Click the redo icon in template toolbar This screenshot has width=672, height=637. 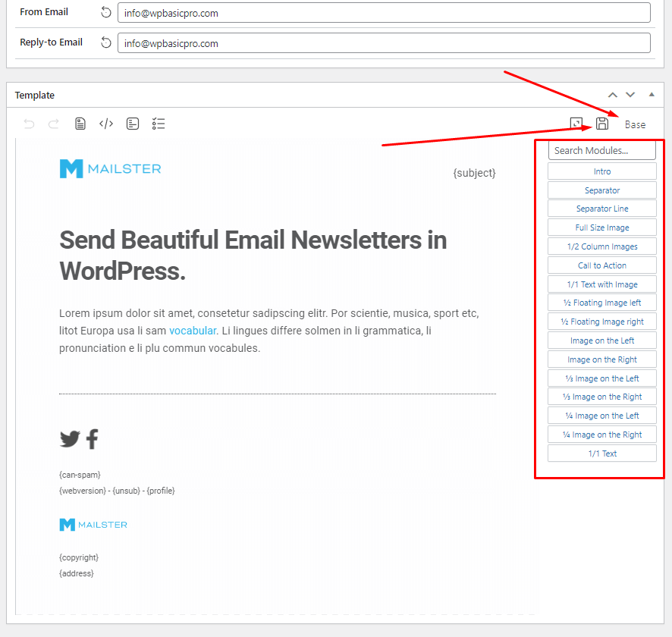pyautogui.click(x=54, y=124)
